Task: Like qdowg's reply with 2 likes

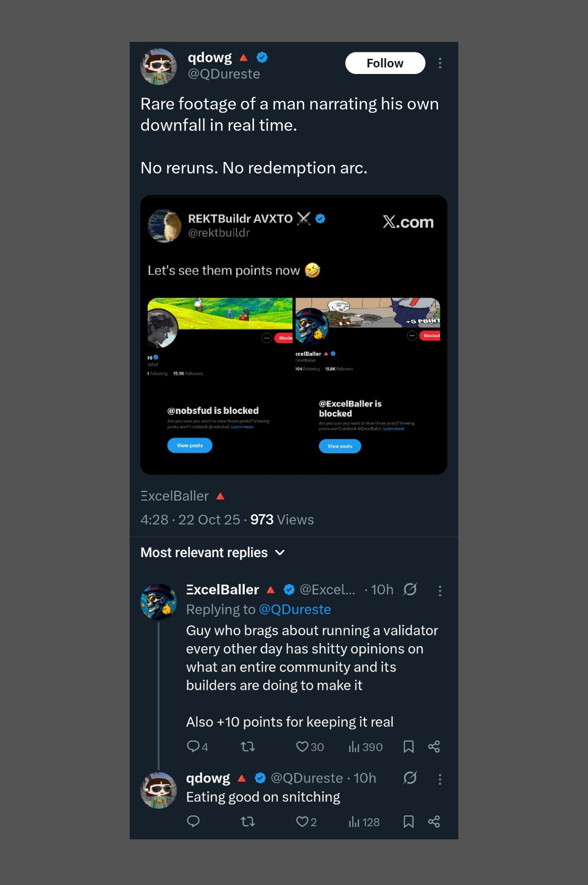Action: [x=302, y=821]
